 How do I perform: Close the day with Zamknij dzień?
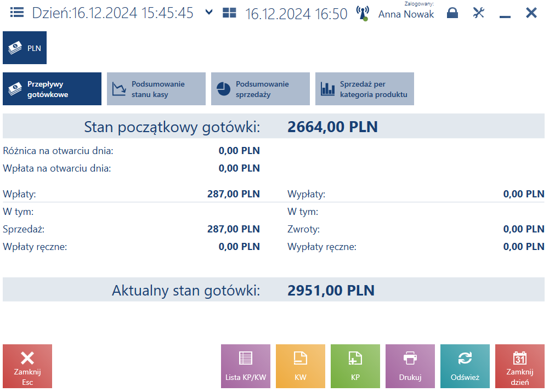[x=520, y=366]
